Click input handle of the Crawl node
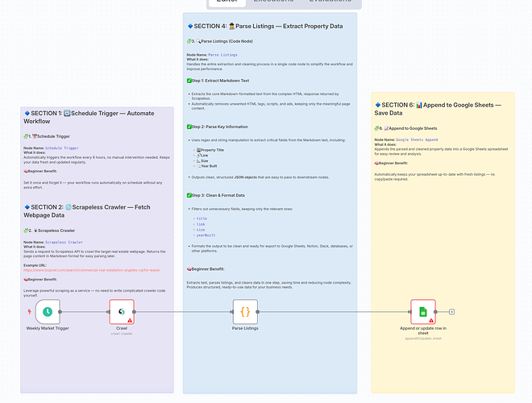Viewport: 532px width, 403px height. (x=109, y=312)
